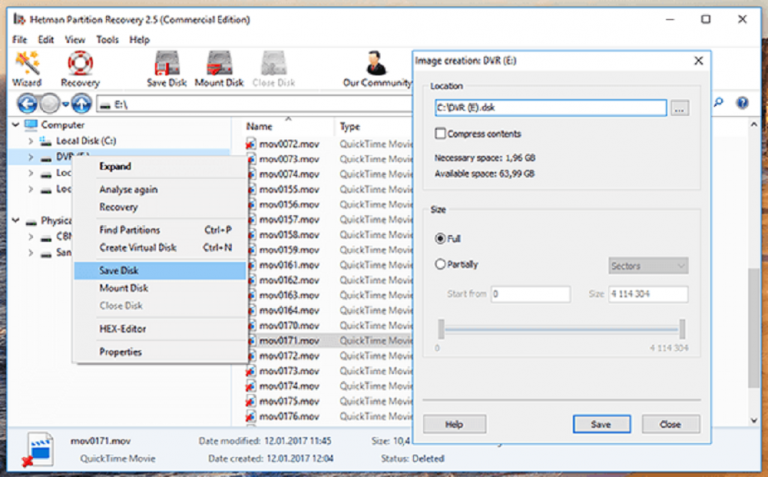The image size is (768, 477).
Task: Click the Computer icon in tree
Action: coord(31,125)
